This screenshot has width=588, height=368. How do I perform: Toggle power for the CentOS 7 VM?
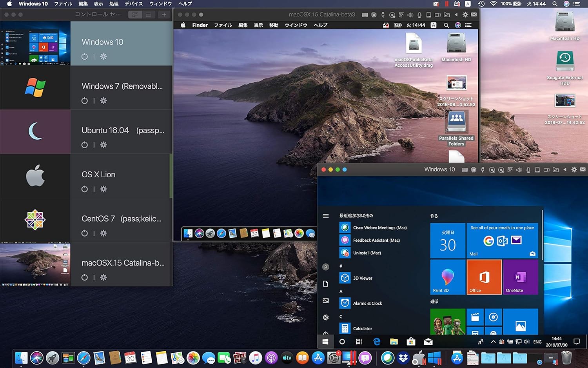point(84,233)
